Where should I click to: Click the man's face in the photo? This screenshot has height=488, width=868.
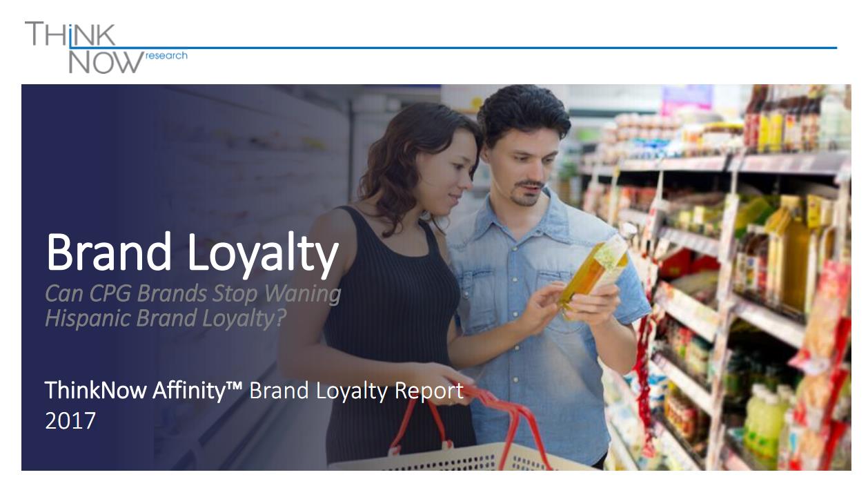(529, 164)
